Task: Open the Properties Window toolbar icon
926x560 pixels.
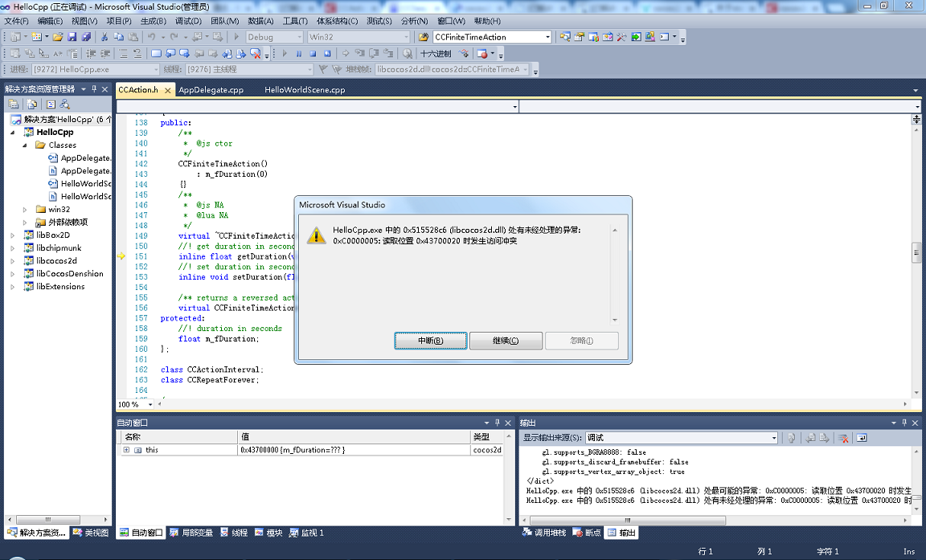Action: coord(580,37)
